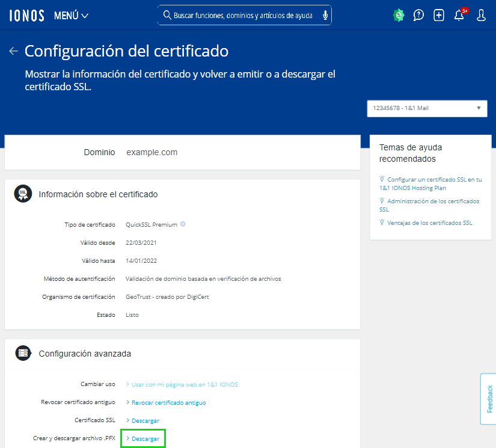Image resolution: width=496 pixels, height=448 pixels.
Task: Open the notifications bell icon
Action: pos(459,15)
